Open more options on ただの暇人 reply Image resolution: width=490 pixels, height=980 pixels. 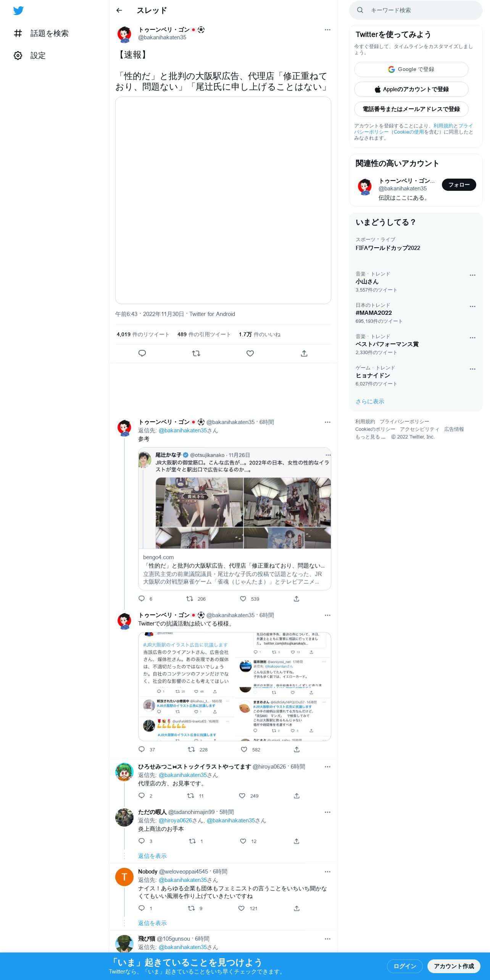(x=327, y=812)
